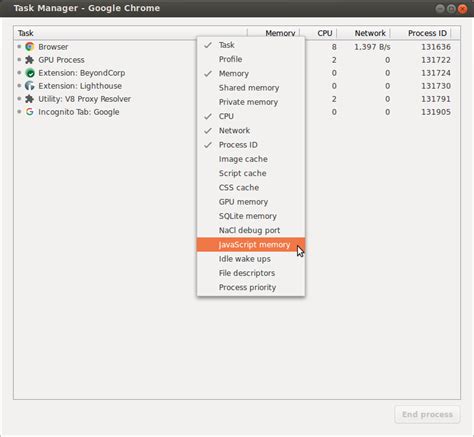Image resolution: width=474 pixels, height=437 pixels.
Task: Click the End process button
Action: (427, 414)
